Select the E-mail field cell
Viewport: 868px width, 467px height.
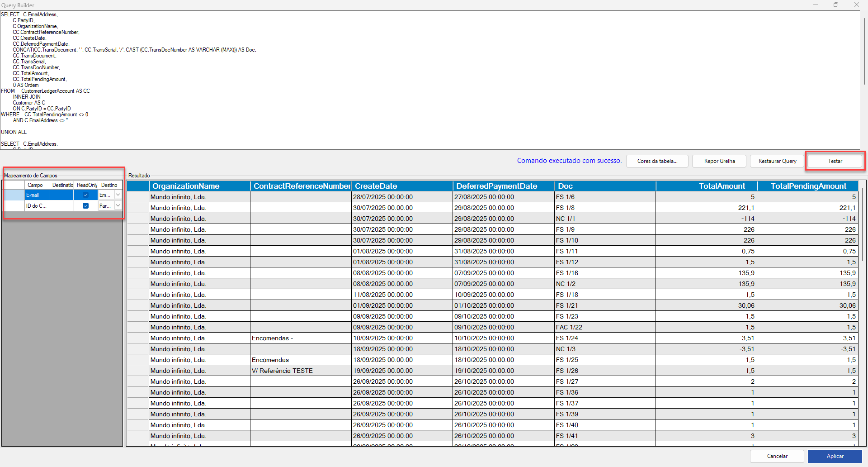(37, 195)
